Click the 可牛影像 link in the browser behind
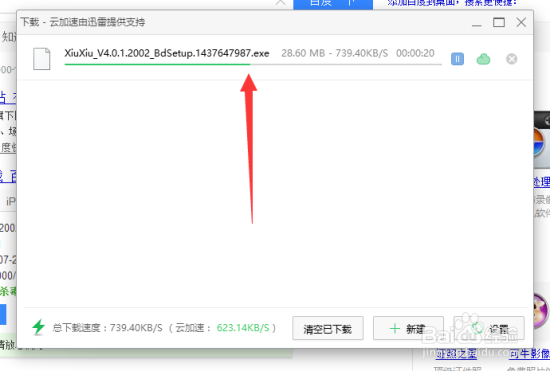The width and height of the screenshot is (550, 371). (x=529, y=354)
